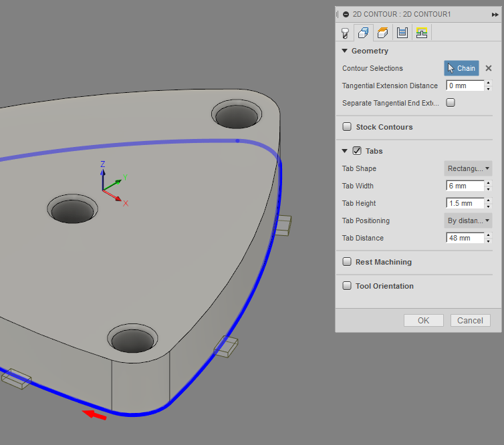The width and height of the screenshot is (504, 445).
Task: Click the Tab Width input field
Action: (x=465, y=186)
